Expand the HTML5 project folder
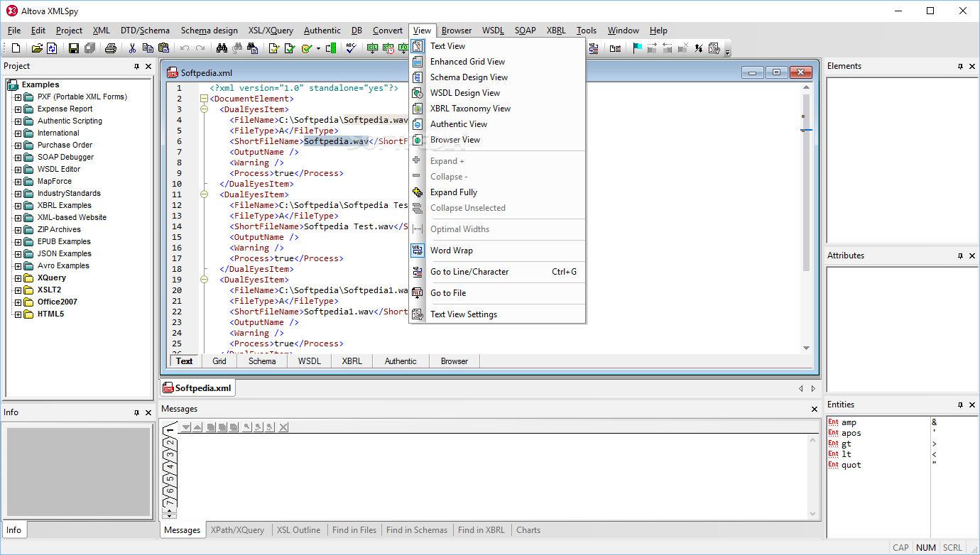This screenshot has height=555, width=980. 18,314
